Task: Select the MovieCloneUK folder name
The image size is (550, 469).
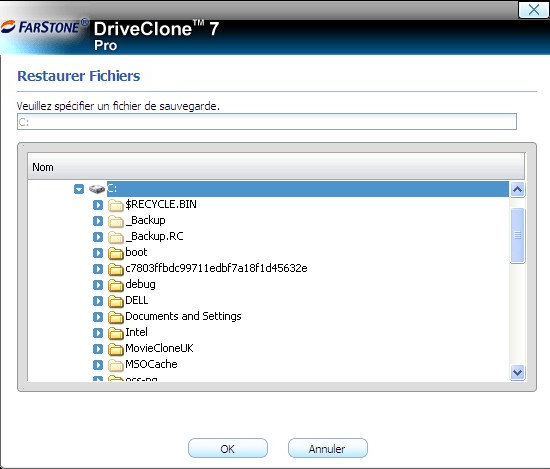Action: [x=159, y=348]
